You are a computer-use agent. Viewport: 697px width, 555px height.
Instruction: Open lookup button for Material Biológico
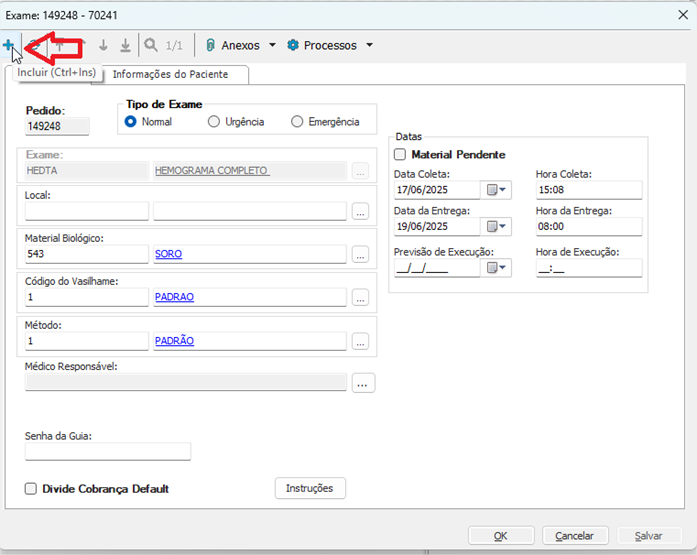pos(360,255)
